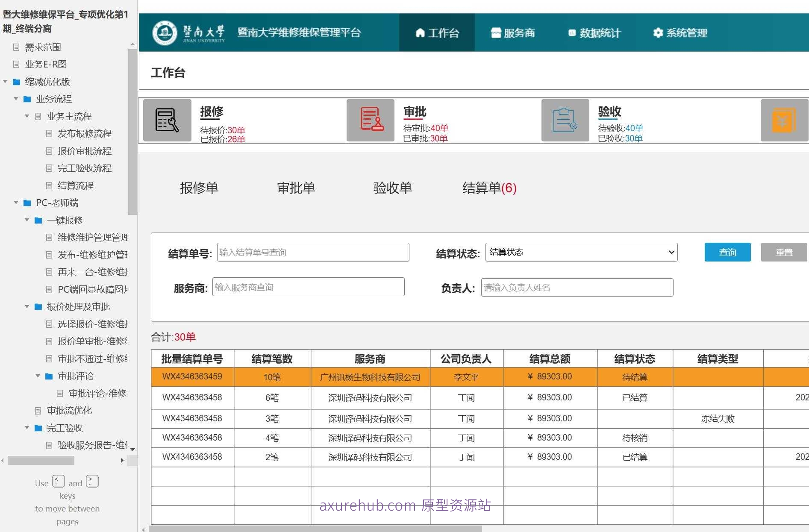Viewport: 809px width, 532px height.
Task: Collapse the 业务主流程 tree node
Action: 27,116
